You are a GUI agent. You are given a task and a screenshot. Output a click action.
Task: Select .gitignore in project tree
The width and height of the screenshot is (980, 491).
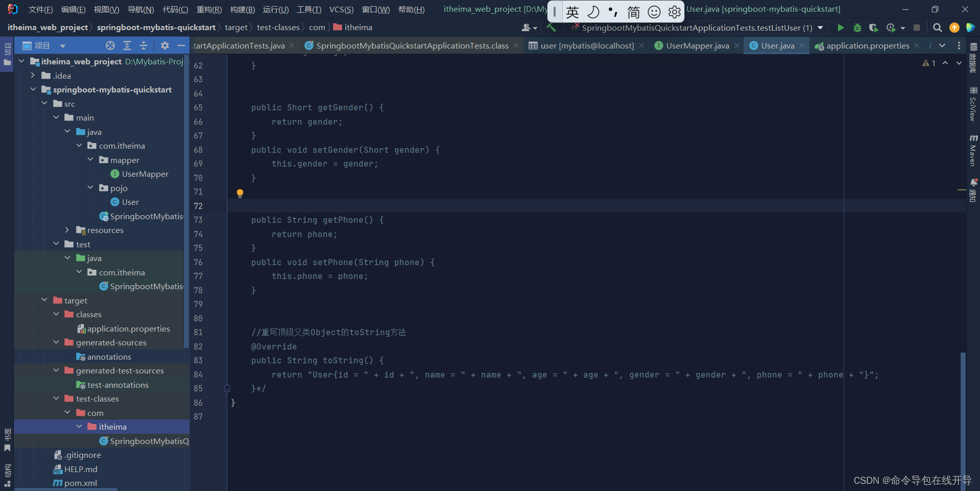click(x=82, y=455)
